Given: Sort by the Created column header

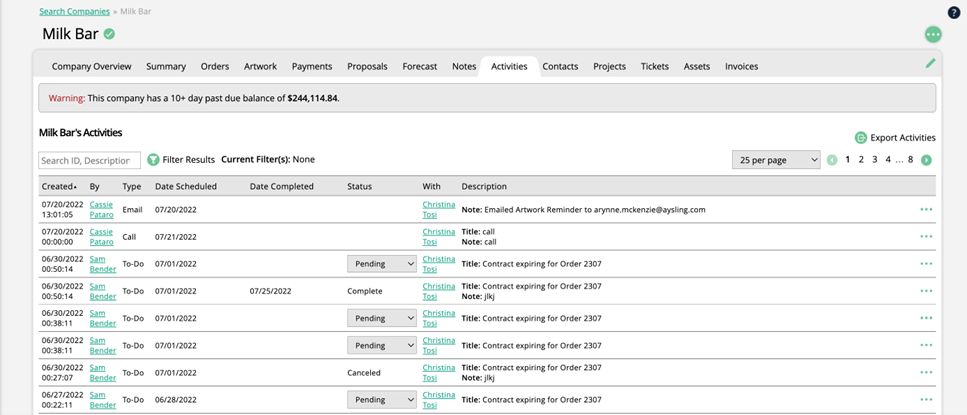Looking at the screenshot, I should pyautogui.click(x=59, y=186).
